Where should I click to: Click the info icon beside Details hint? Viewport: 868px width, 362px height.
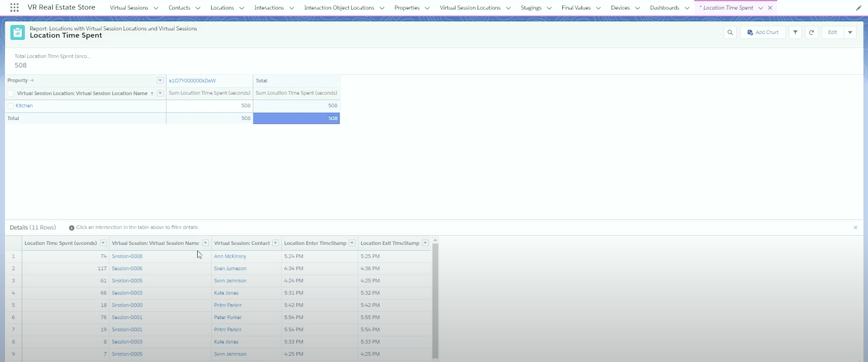tap(71, 228)
